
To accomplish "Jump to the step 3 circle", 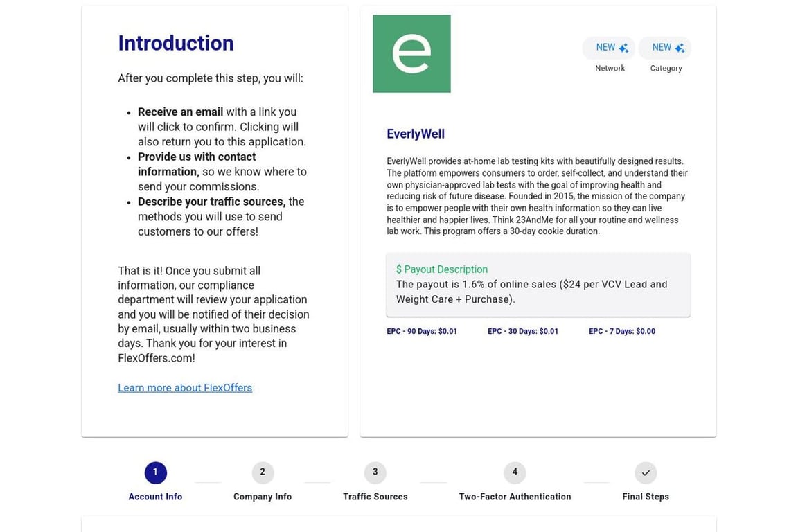I will (375, 472).
